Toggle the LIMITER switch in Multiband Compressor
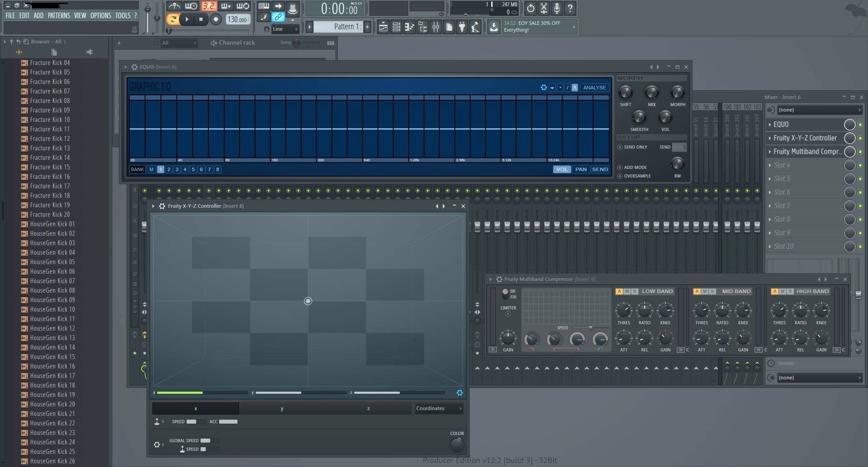The height and width of the screenshot is (467, 868). 508,314
